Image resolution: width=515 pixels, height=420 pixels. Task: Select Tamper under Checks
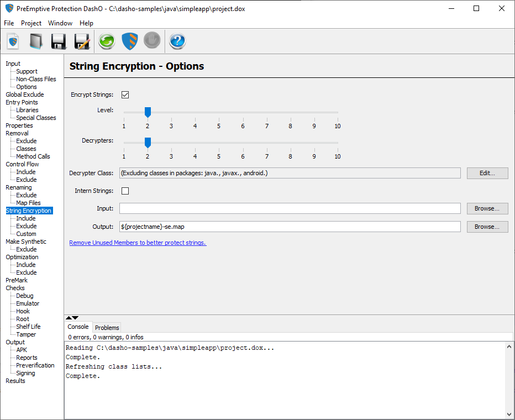tap(26, 335)
